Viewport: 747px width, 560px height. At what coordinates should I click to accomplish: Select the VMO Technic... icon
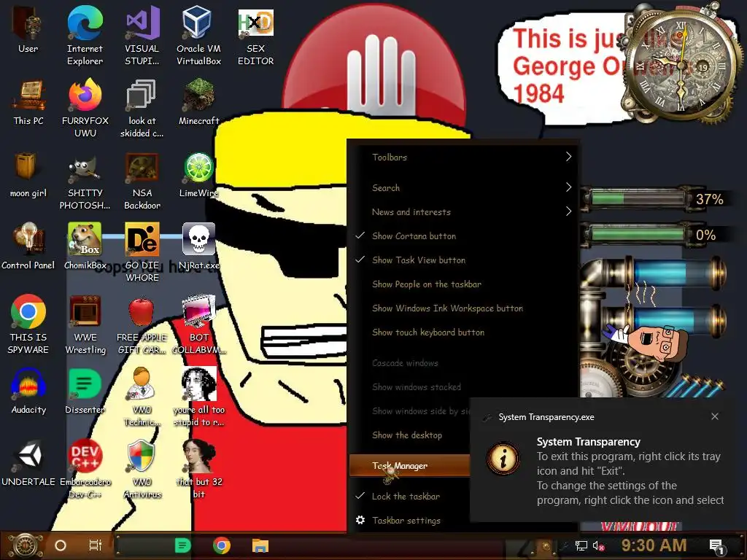click(x=142, y=396)
